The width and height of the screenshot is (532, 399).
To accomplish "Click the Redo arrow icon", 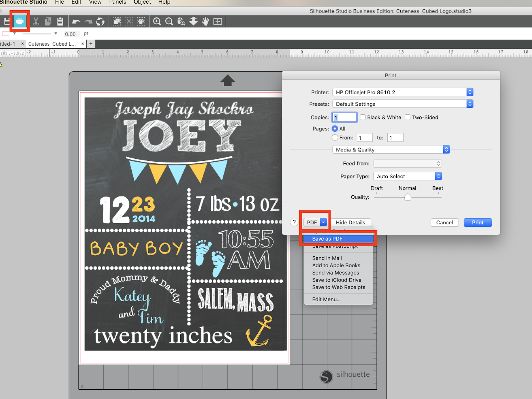I will (x=88, y=21).
